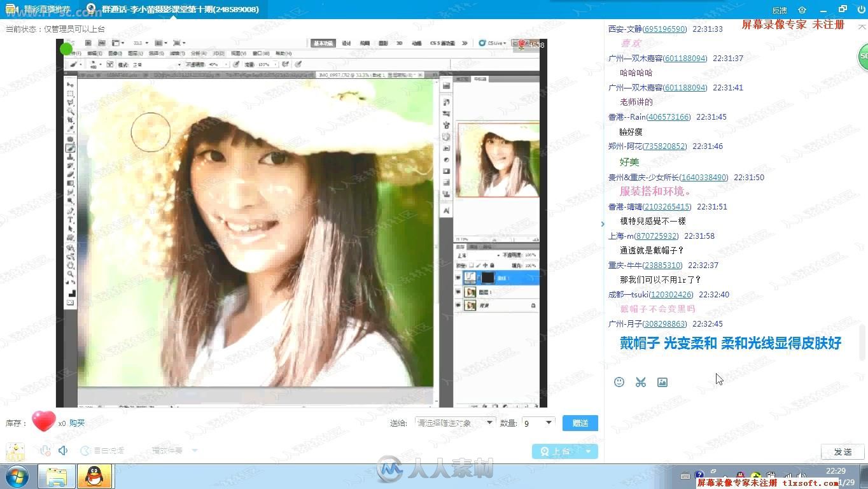Open the 上台 dropdown arrow

tap(588, 451)
